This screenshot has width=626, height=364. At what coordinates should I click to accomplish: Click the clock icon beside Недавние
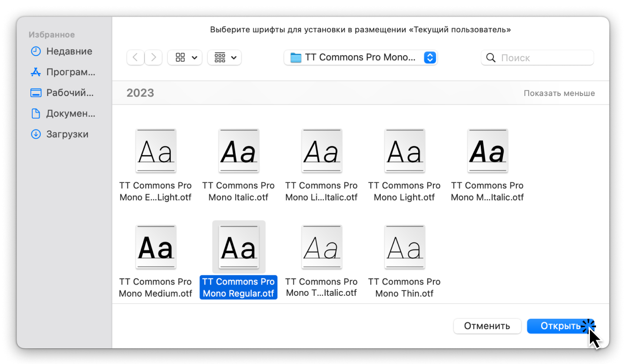point(36,51)
